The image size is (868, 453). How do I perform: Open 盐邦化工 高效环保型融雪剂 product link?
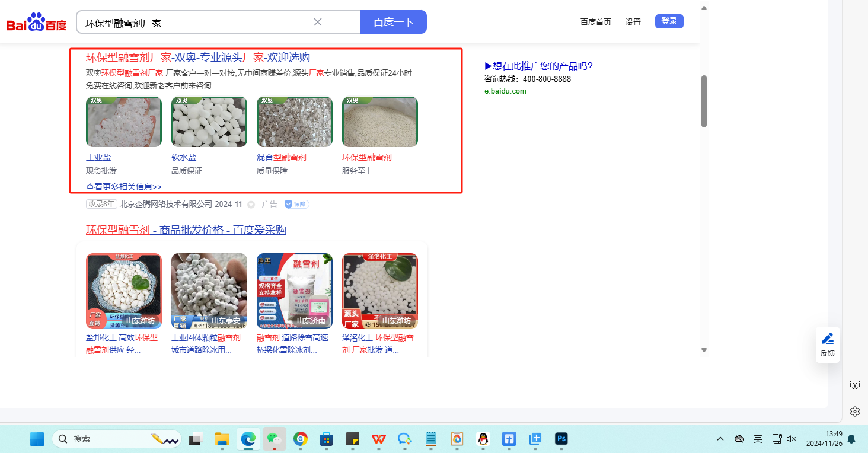(x=123, y=343)
